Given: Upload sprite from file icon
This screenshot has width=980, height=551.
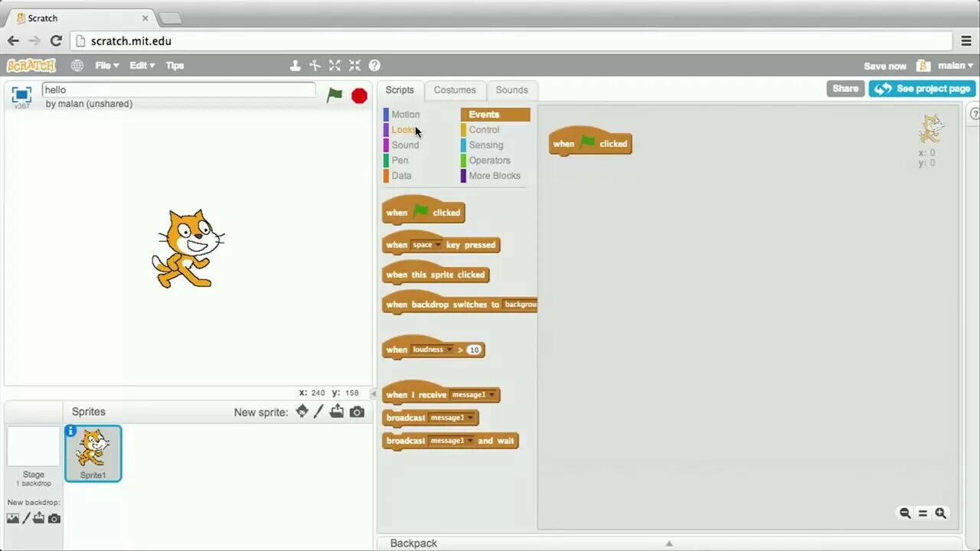Looking at the screenshot, I should (x=337, y=412).
